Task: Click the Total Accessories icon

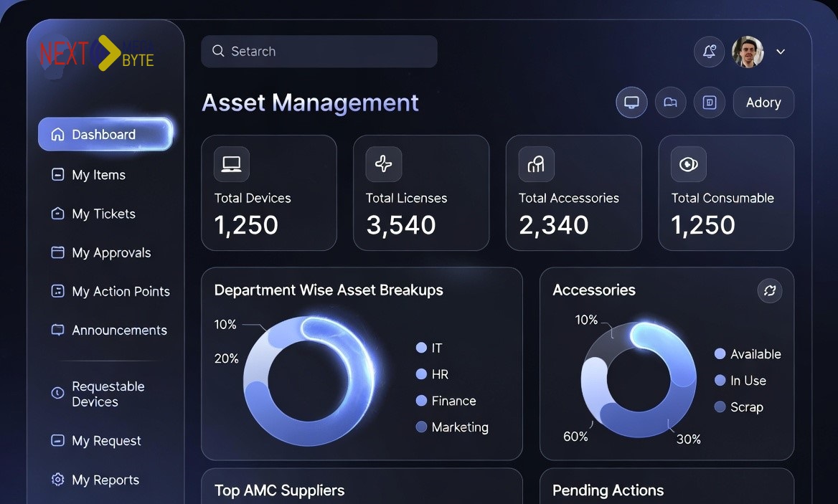Action: click(536, 164)
